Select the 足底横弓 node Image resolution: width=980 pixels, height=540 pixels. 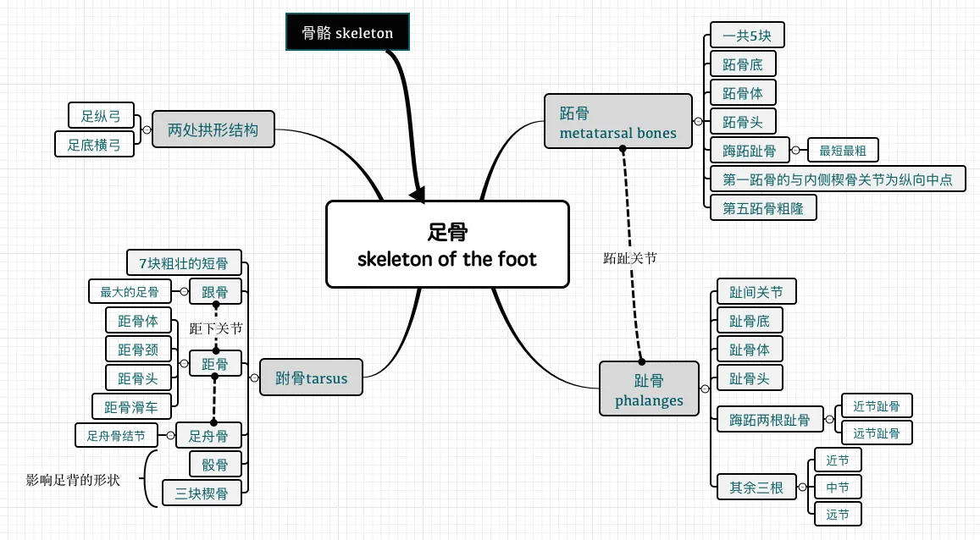94,144
